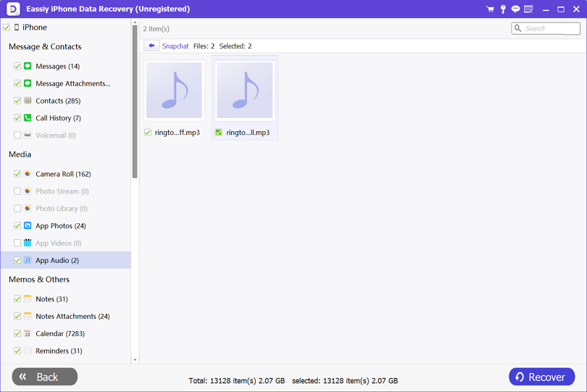Click the App Photos icon
Image resolution: width=587 pixels, height=392 pixels.
point(28,225)
